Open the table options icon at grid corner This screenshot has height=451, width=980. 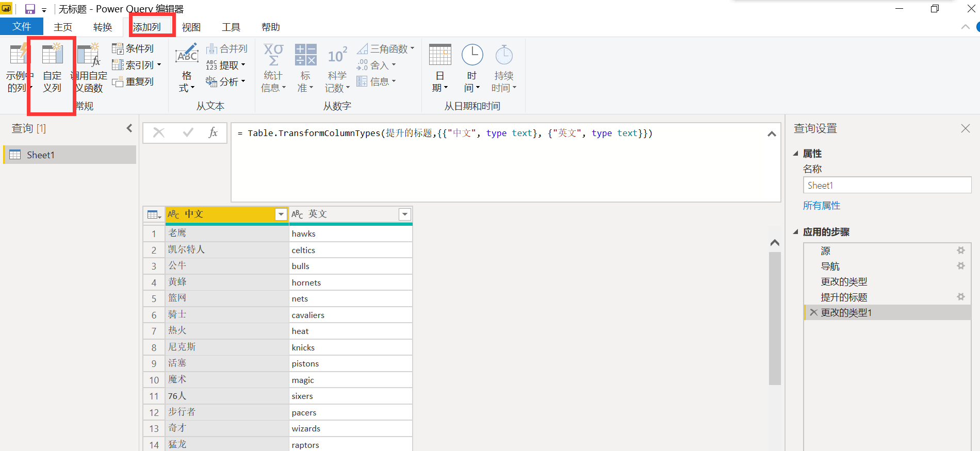pyautogui.click(x=154, y=214)
